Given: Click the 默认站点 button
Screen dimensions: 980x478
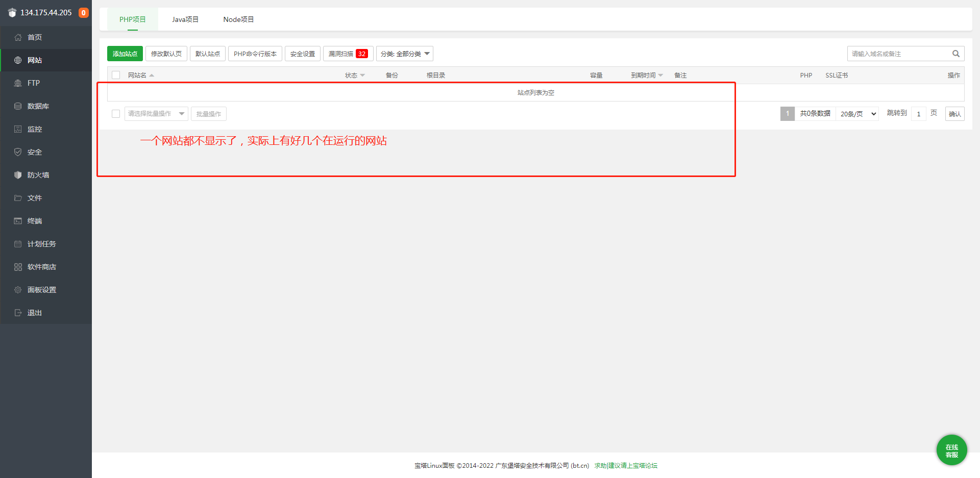Looking at the screenshot, I should point(208,54).
